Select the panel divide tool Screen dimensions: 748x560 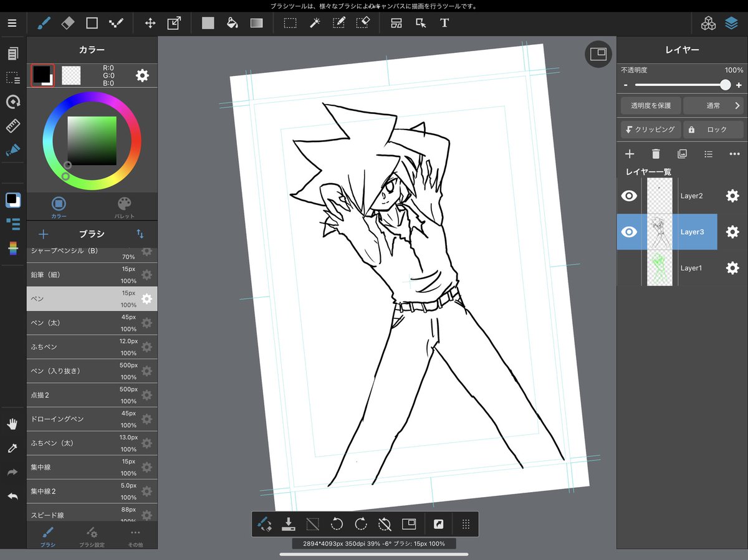pos(396,23)
